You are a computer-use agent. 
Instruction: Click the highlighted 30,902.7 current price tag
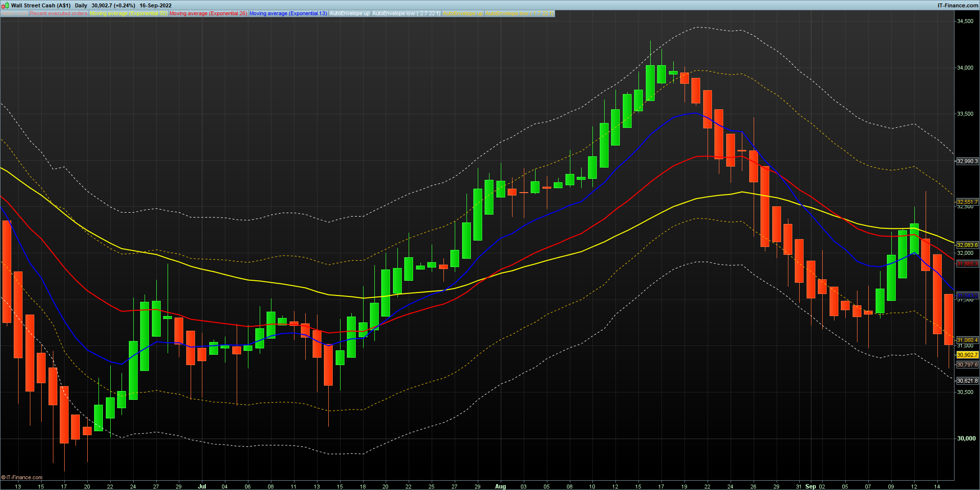[967, 355]
